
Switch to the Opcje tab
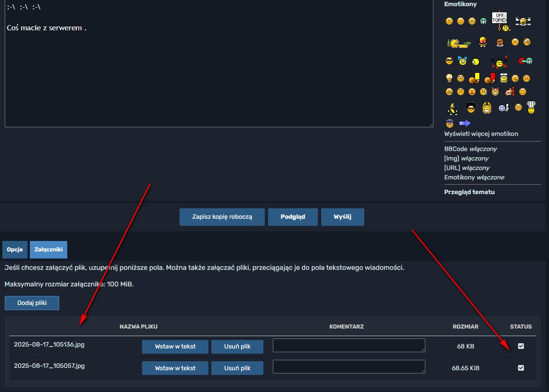coord(14,249)
